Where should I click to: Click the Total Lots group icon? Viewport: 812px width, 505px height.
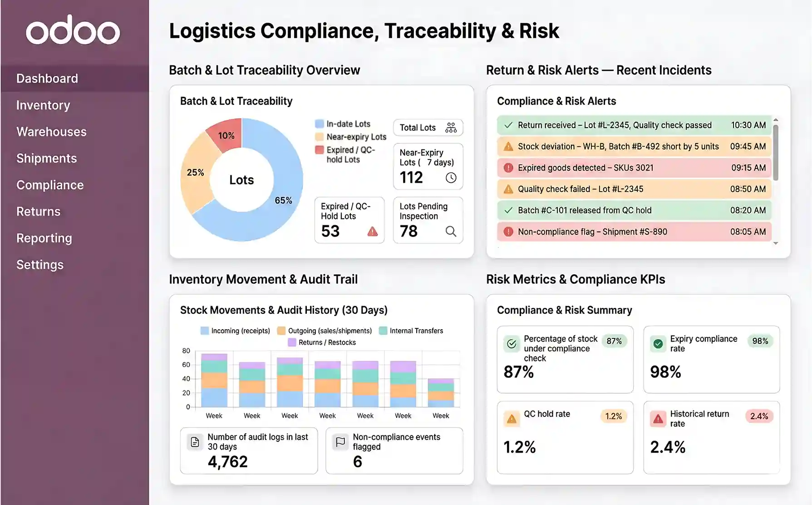(x=451, y=128)
